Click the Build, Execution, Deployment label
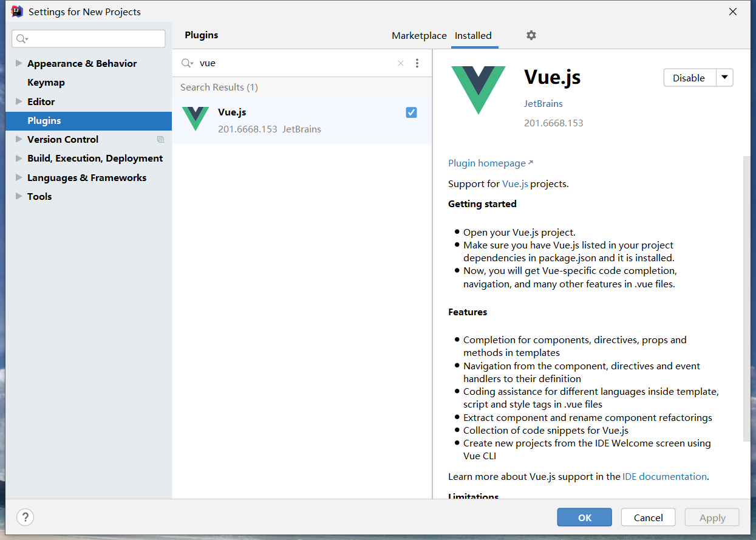 tap(95, 158)
